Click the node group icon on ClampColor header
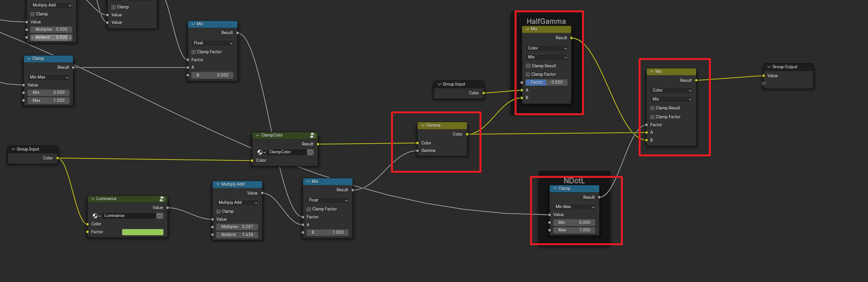The image size is (868, 282). point(312,135)
